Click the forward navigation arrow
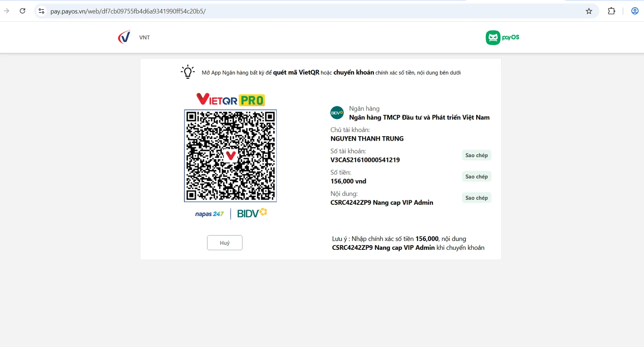 6,11
